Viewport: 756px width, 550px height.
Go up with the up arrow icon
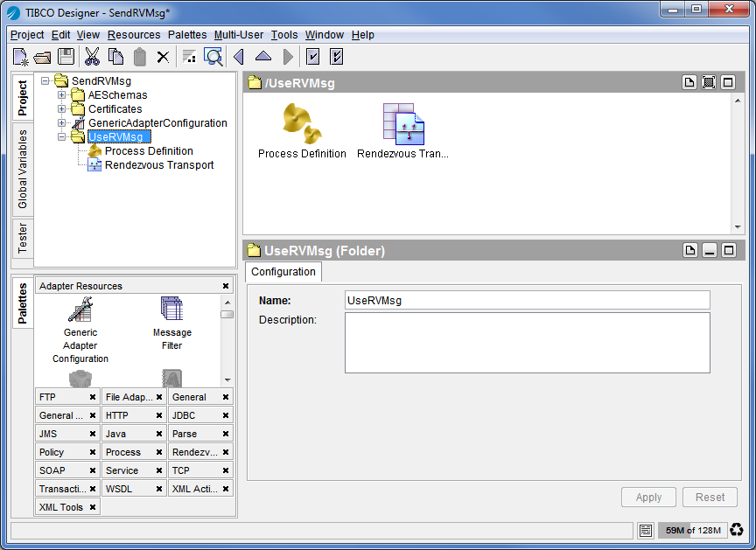pos(263,56)
